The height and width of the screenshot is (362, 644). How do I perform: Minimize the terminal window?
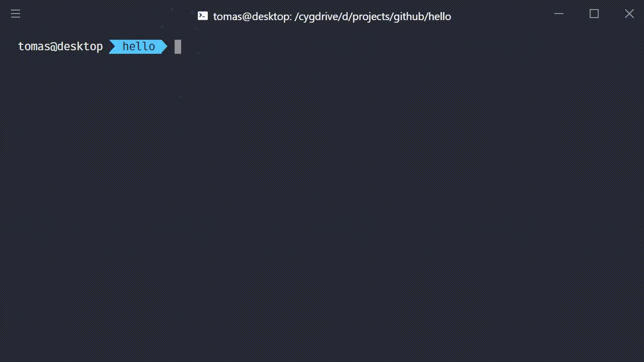(x=558, y=14)
